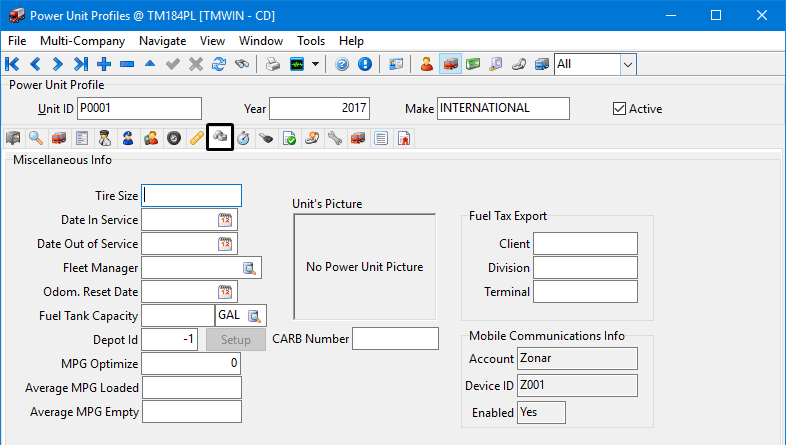The width and height of the screenshot is (786, 445).
Task: Open dropdown arrow beside the monitor icon
Action: (316, 64)
